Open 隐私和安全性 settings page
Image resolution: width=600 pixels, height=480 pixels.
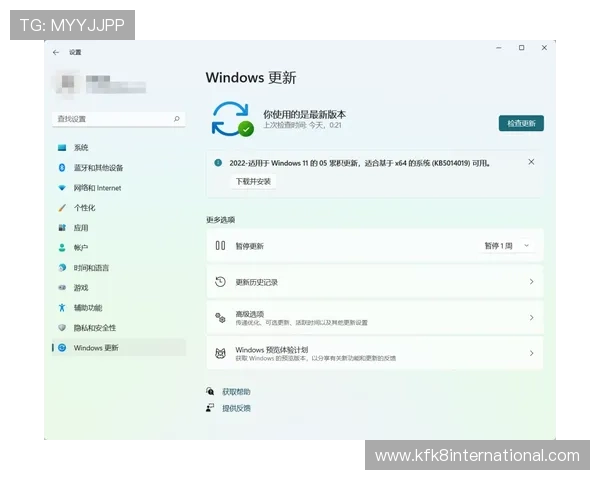coord(119,328)
